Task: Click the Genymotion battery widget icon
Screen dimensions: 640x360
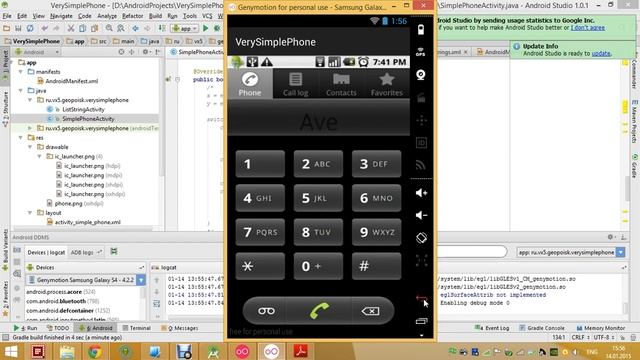Action: pos(421,29)
